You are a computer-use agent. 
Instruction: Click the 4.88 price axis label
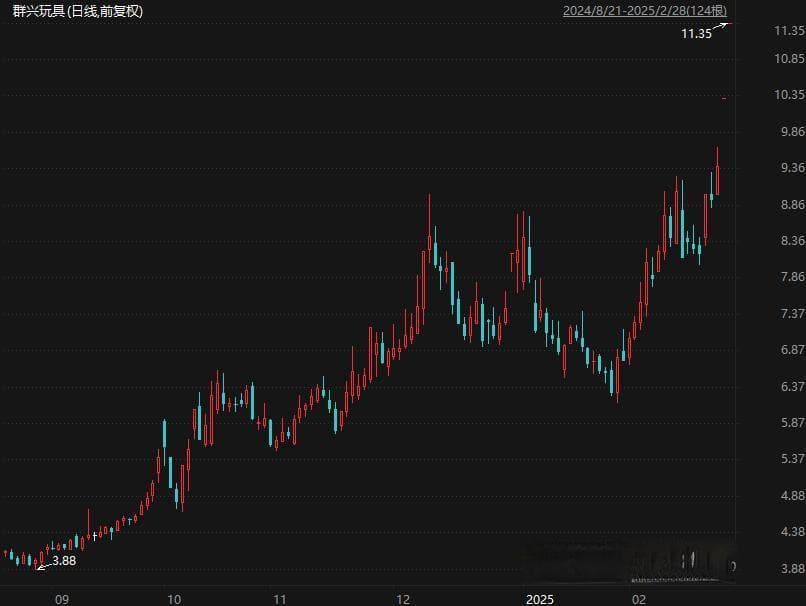(x=793, y=495)
